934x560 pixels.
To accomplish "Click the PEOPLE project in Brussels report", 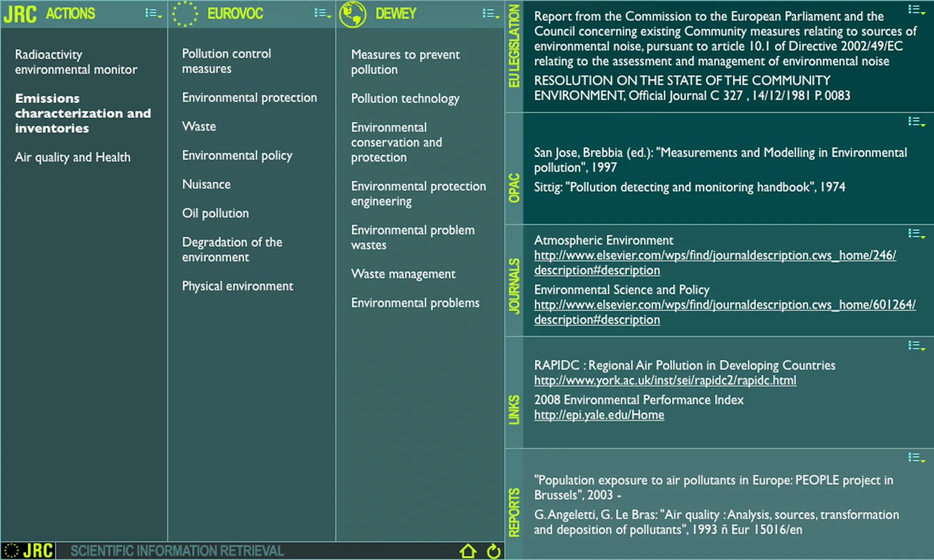I will point(714,487).
